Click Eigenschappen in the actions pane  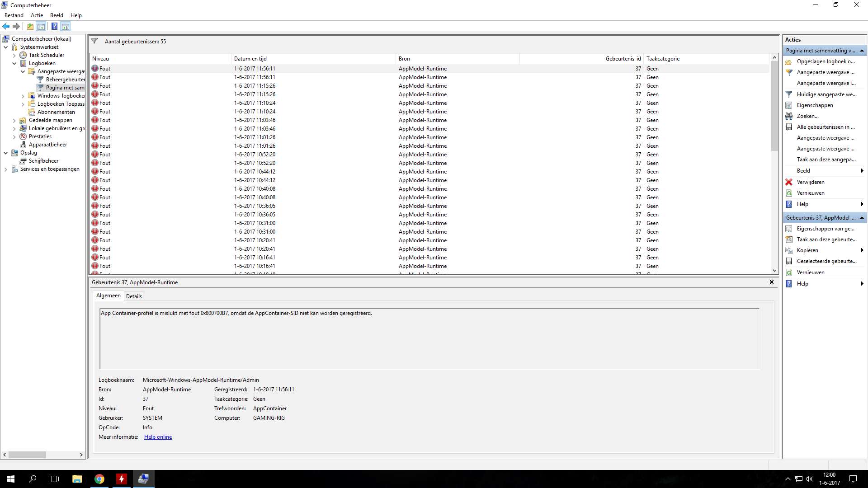tap(815, 105)
